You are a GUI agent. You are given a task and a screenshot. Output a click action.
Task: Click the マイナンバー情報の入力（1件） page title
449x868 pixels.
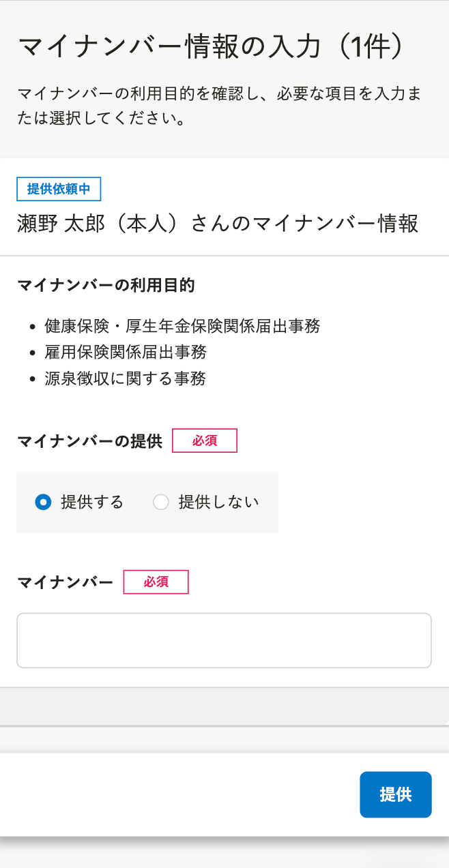[x=213, y=47]
